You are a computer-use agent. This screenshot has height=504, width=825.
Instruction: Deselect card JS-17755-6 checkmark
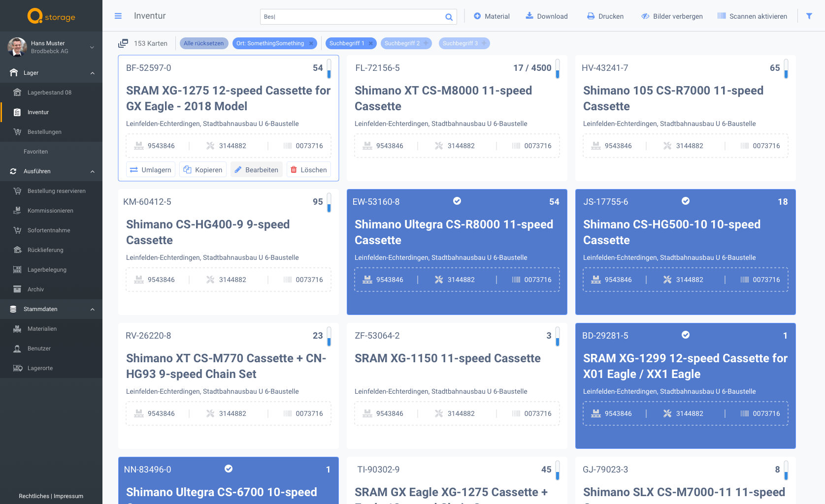[x=686, y=201]
